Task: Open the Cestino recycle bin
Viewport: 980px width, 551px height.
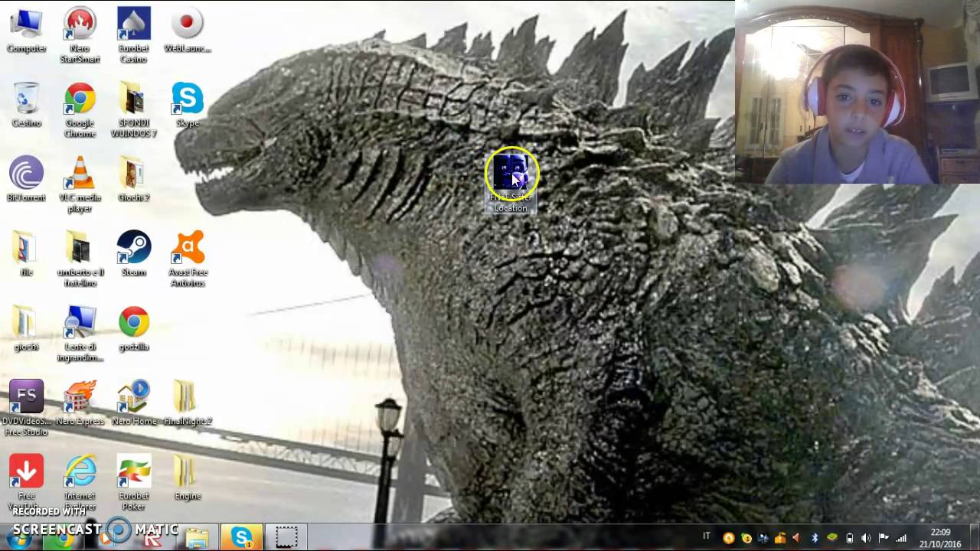Action: tap(26, 105)
